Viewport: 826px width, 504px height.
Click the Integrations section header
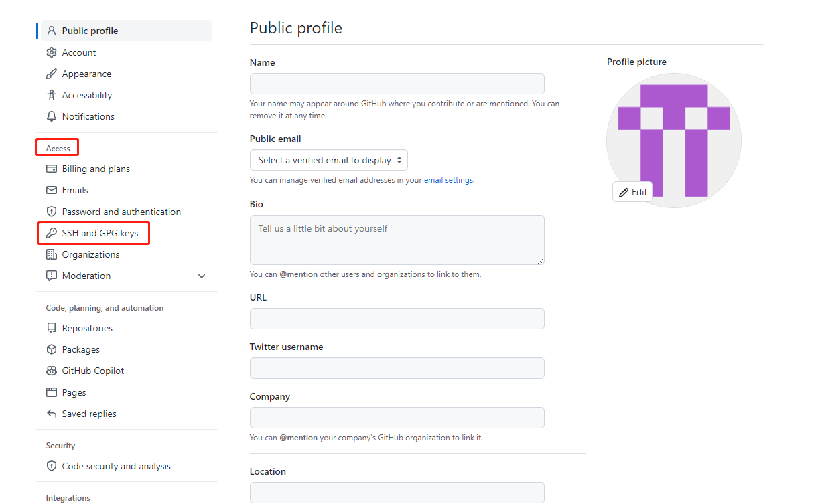coord(68,498)
